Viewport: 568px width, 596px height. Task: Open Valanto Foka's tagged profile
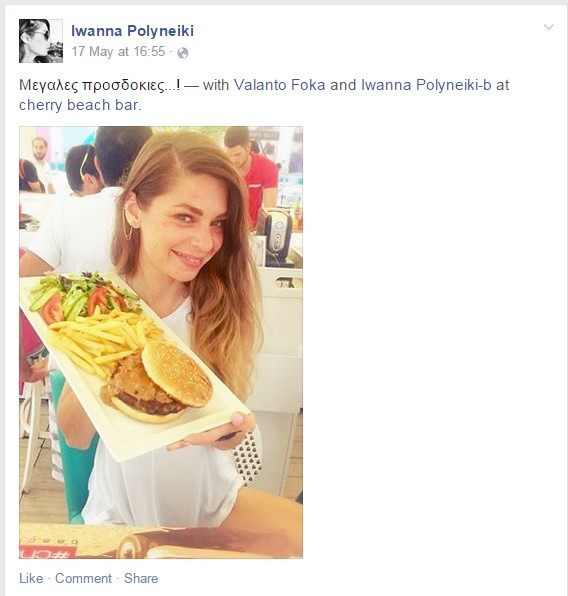tap(279, 85)
